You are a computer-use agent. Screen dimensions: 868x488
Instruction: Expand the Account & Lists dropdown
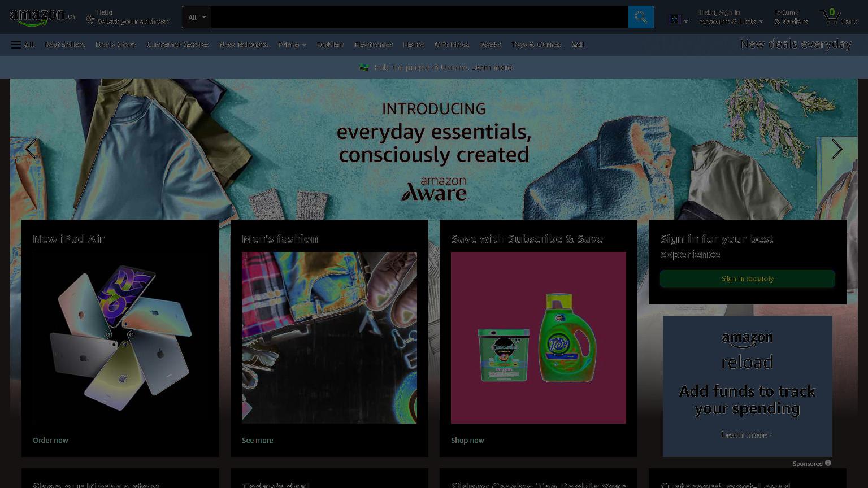tap(731, 17)
